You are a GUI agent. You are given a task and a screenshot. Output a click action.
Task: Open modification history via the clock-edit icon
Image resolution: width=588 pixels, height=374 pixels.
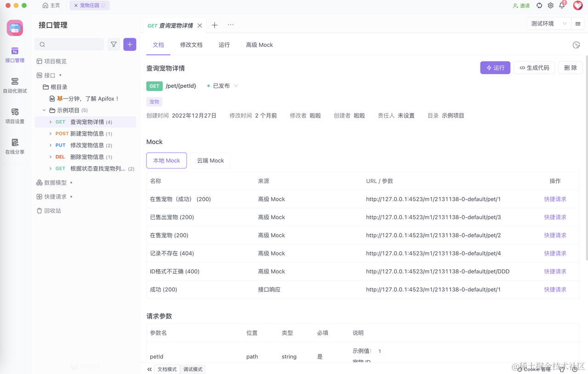[577, 45]
